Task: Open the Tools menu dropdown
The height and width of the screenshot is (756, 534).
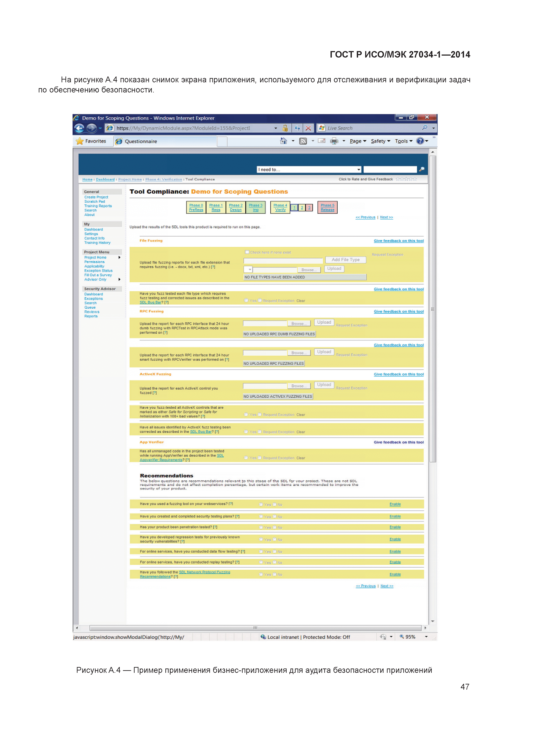Action: click(x=404, y=141)
